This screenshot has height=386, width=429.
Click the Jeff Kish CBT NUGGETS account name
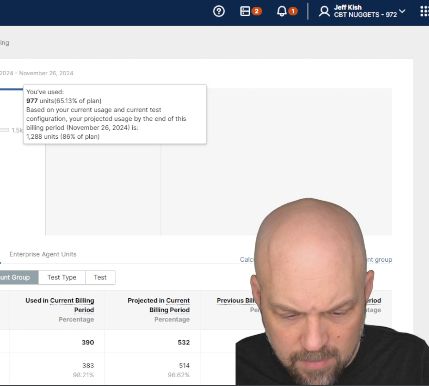tap(365, 11)
